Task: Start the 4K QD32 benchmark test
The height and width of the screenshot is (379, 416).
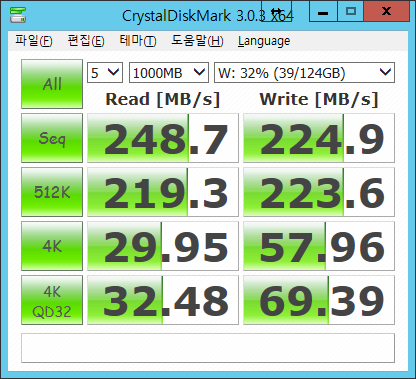Action: click(x=52, y=300)
